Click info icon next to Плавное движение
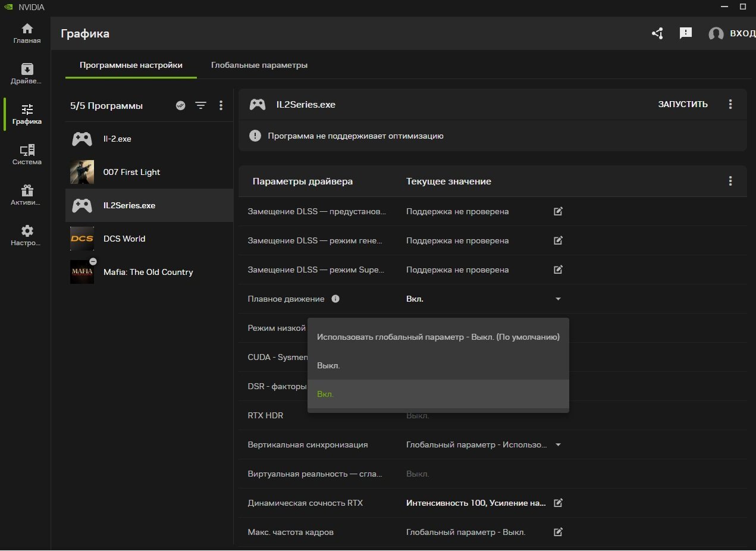This screenshot has width=756, height=551. tap(335, 299)
